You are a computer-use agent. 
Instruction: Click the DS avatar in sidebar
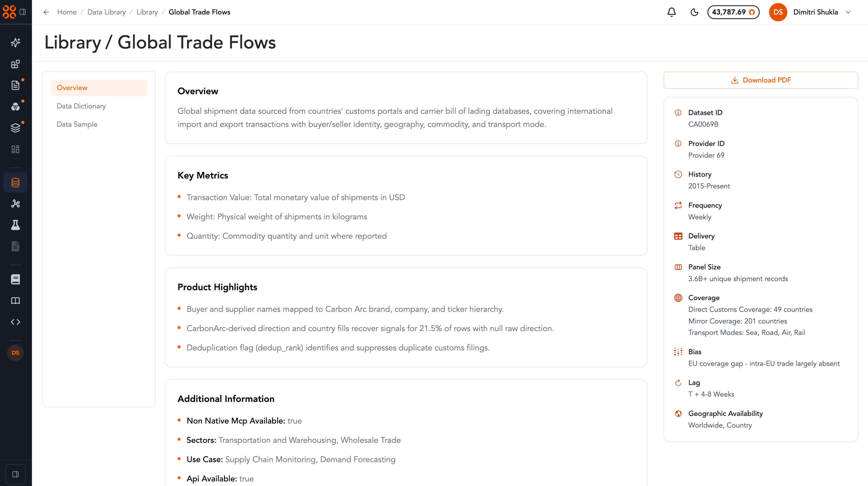tap(15, 353)
